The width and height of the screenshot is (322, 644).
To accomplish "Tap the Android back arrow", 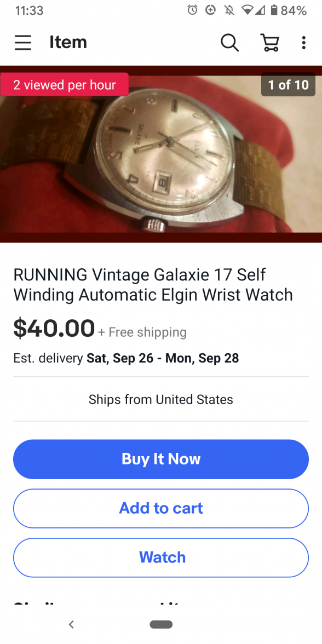I will pos(71,624).
